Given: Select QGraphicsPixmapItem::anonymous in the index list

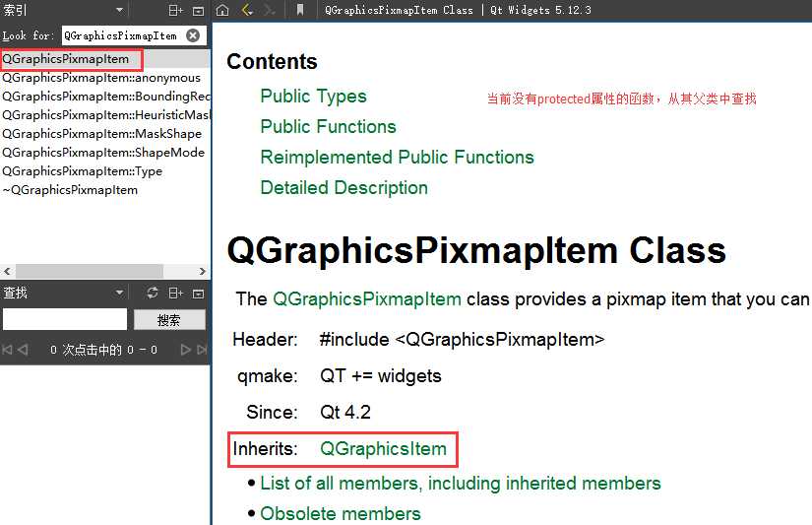Looking at the screenshot, I should [105, 78].
